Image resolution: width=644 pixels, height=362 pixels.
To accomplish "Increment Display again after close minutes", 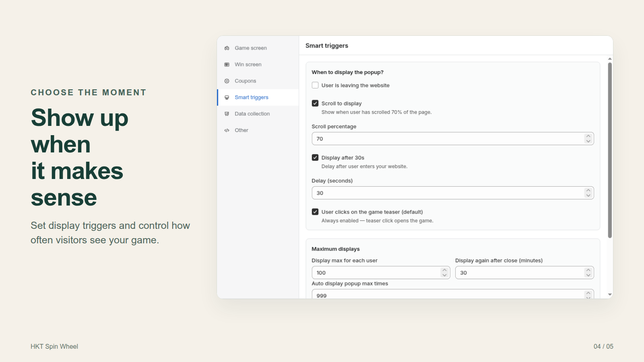I will click(588, 270).
